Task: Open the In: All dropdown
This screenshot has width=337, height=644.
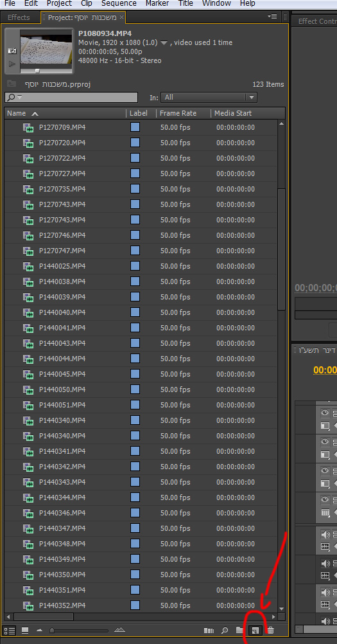Action: 209,97
